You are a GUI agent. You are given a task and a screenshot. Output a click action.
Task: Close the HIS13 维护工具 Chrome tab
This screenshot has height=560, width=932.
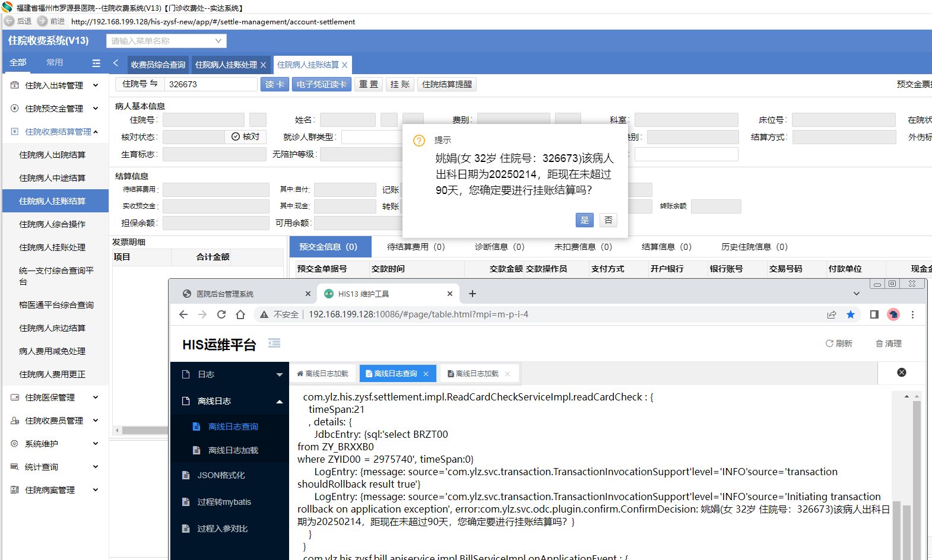450,294
